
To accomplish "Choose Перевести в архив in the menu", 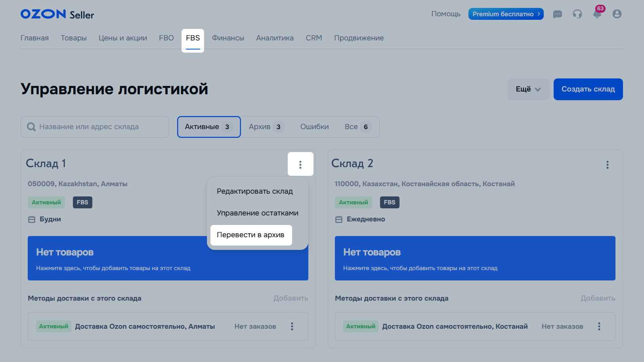I will pyautogui.click(x=251, y=235).
